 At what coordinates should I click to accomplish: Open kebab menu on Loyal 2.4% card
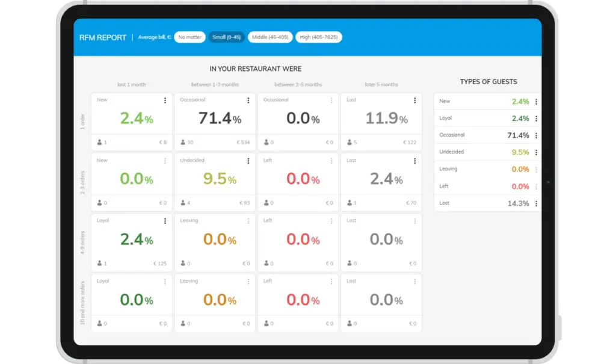165,221
